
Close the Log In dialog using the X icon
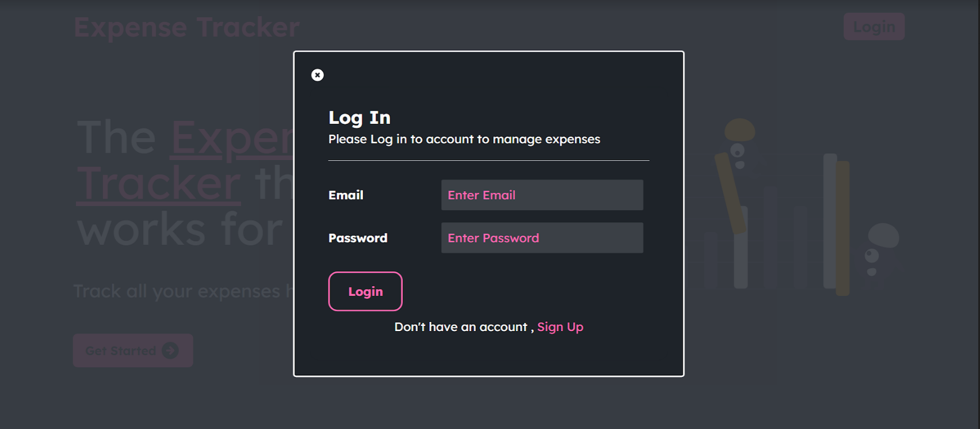pos(317,75)
